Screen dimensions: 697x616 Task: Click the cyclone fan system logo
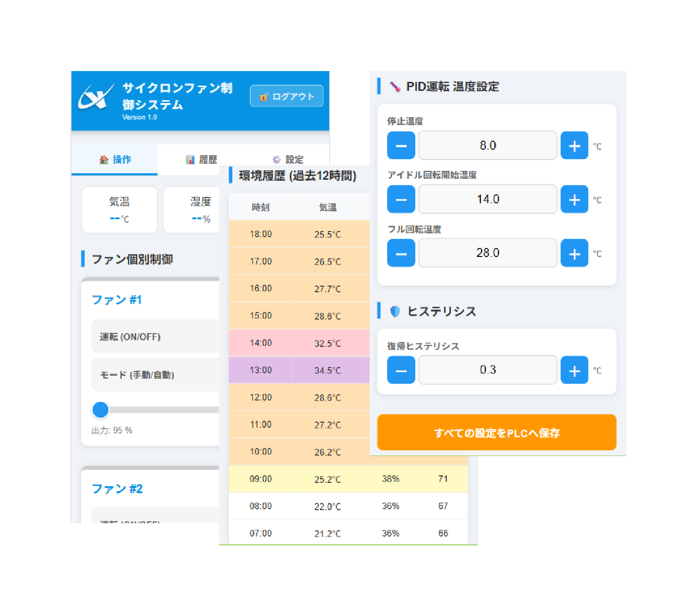[x=96, y=97]
